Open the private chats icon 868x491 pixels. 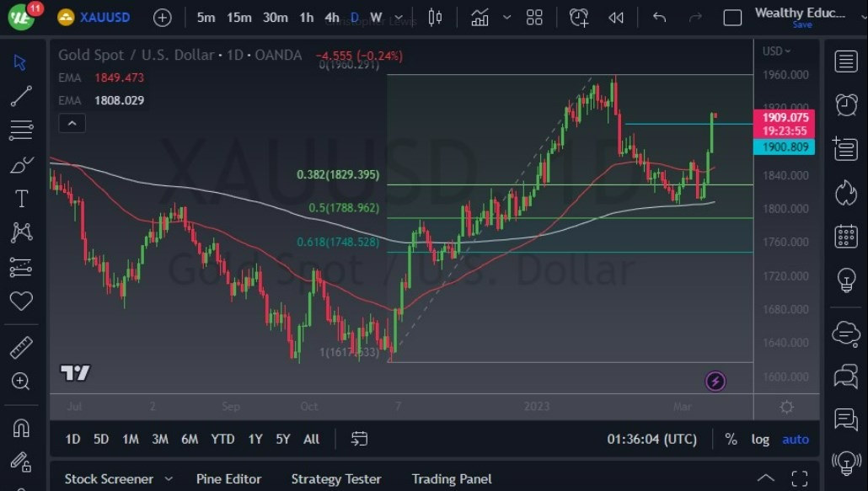pyautogui.click(x=846, y=376)
